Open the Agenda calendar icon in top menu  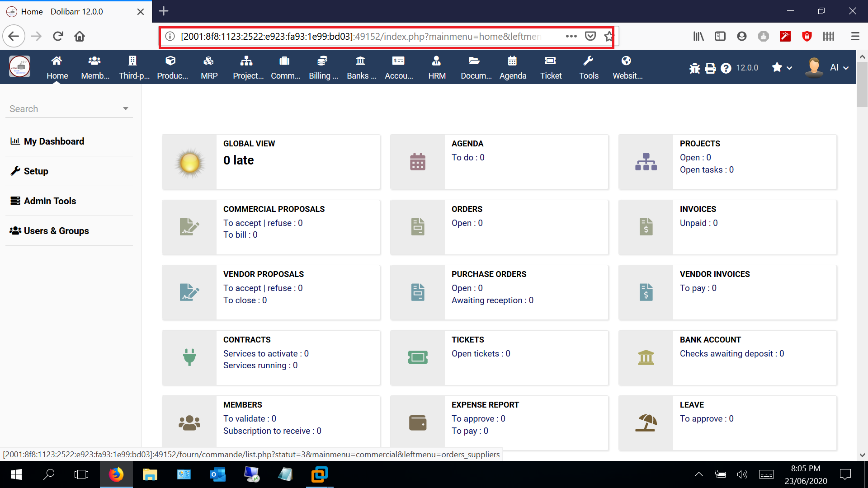pos(512,61)
